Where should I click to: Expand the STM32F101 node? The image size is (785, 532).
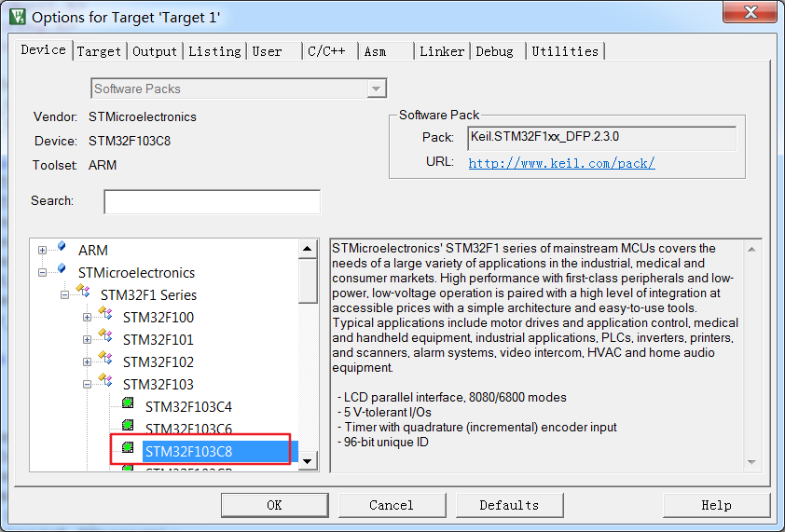tap(87, 340)
